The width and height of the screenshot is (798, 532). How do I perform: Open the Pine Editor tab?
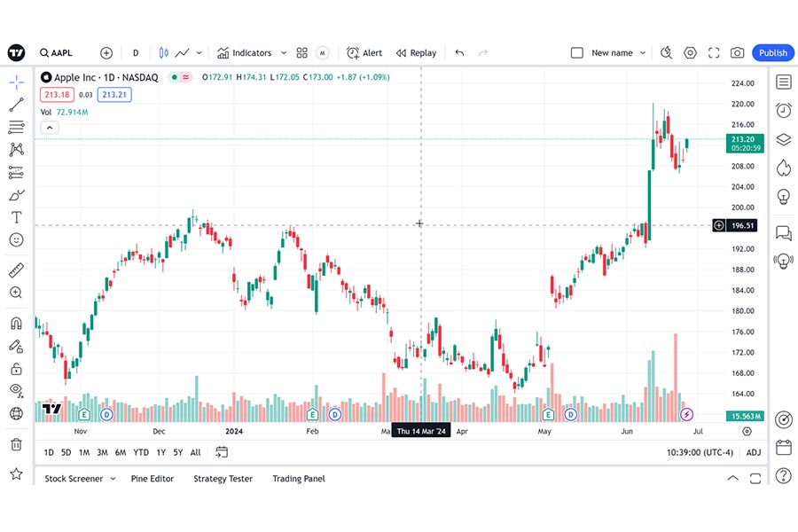tap(153, 479)
